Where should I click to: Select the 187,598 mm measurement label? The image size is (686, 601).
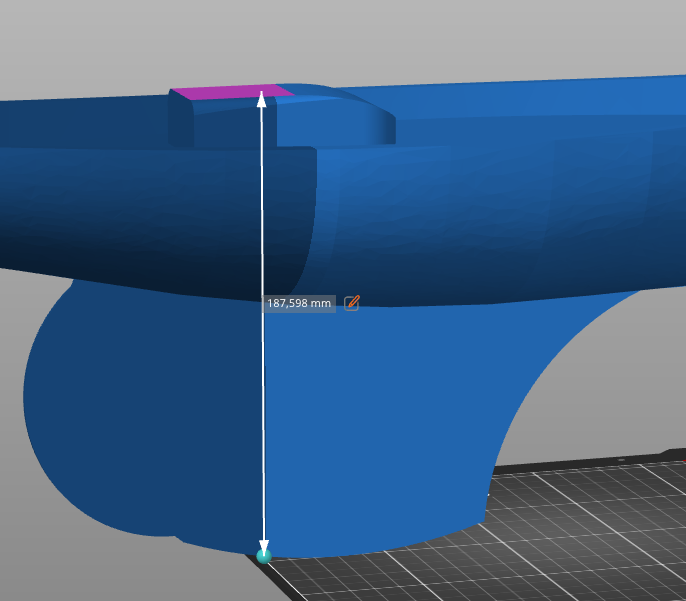pyautogui.click(x=299, y=303)
